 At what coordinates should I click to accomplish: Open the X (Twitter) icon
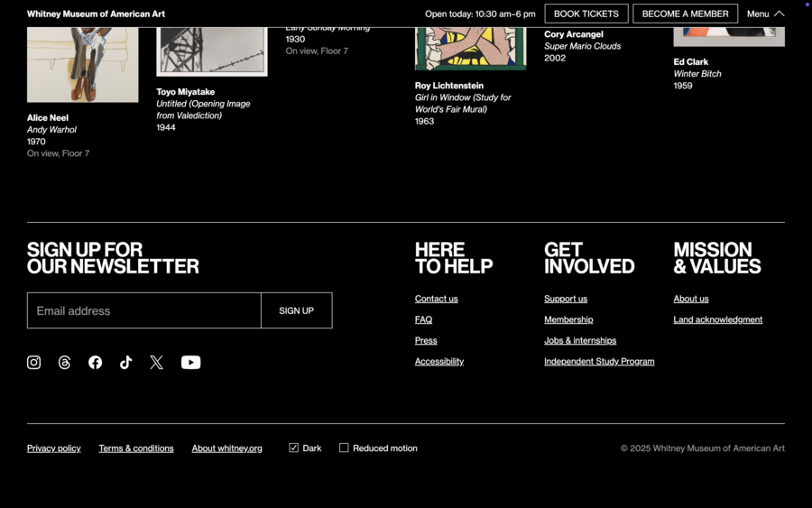point(156,363)
